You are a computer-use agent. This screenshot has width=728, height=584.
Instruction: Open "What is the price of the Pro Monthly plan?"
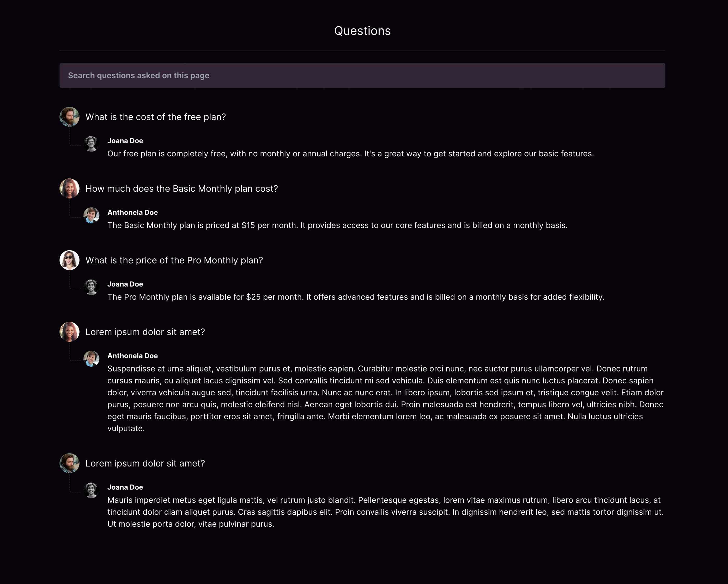[174, 260]
